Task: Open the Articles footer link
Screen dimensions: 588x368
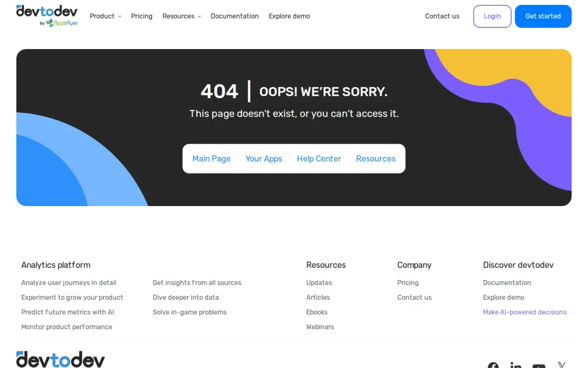Action: point(318,297)
